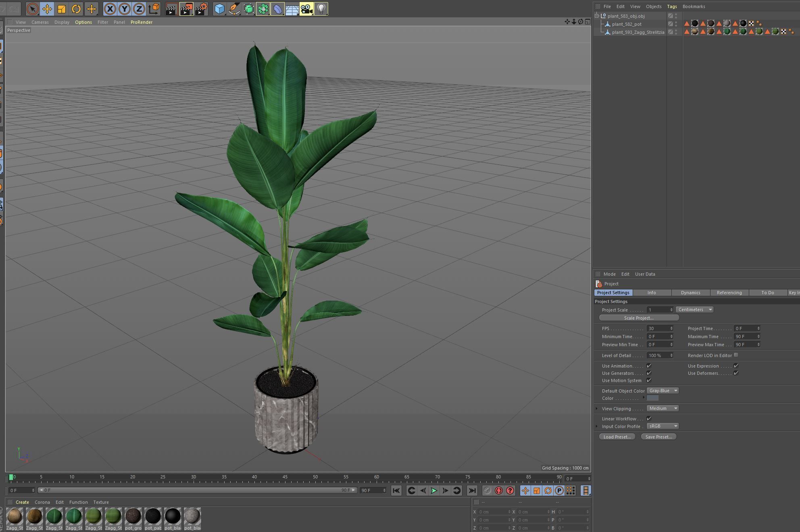Viewport: 800px width, 532px height.
Task: Open Edit Render Settings icon
Action: point(201,9)
